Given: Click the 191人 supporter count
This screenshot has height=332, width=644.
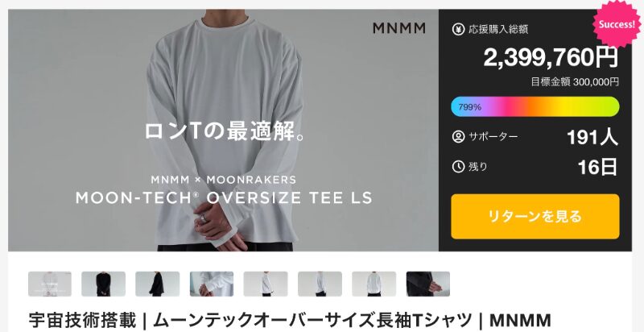Looking at the screenshot, I should 592,137.
